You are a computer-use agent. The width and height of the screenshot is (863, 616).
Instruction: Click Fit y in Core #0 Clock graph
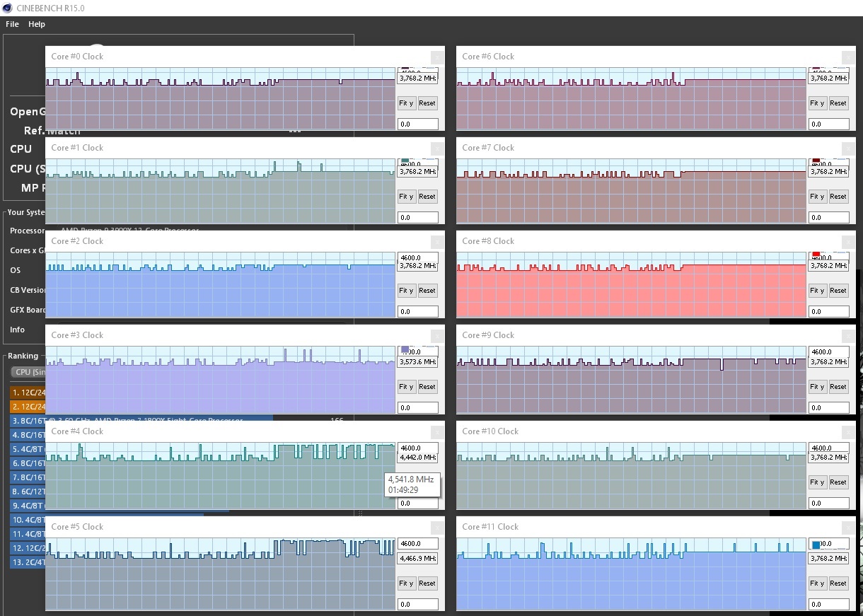[x=406, y=103]
